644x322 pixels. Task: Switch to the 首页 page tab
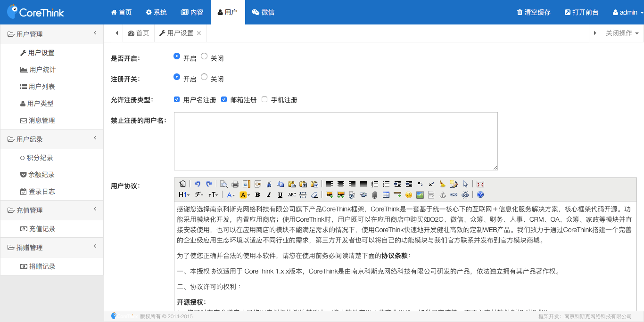pos(138,33)
